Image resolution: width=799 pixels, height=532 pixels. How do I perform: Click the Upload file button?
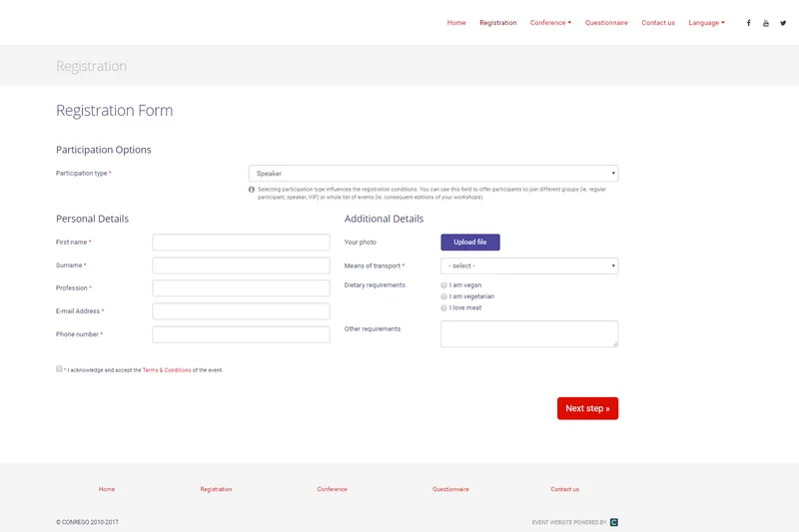pos(470,243)
